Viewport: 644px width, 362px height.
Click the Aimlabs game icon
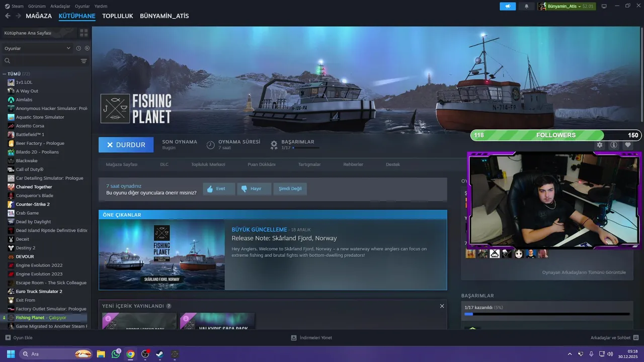point(11,100)
